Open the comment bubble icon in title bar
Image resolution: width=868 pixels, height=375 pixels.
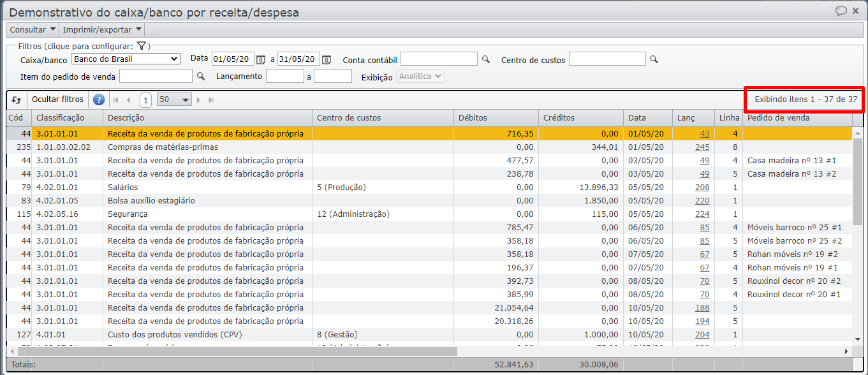point(841,11)
